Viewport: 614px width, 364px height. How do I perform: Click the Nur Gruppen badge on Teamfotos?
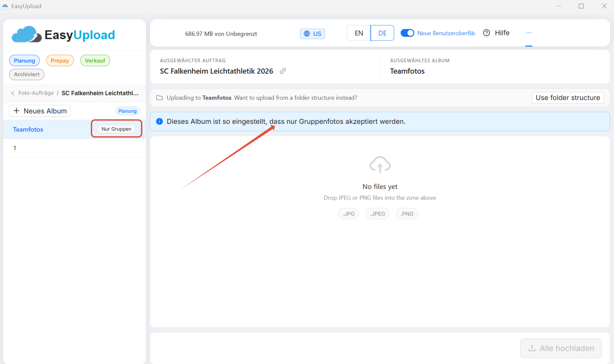116,129
